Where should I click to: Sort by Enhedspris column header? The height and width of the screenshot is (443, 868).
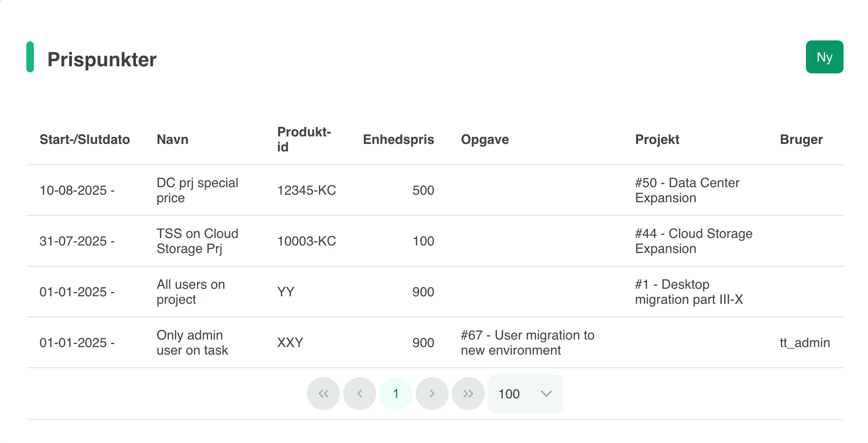[x=398, y=140]
